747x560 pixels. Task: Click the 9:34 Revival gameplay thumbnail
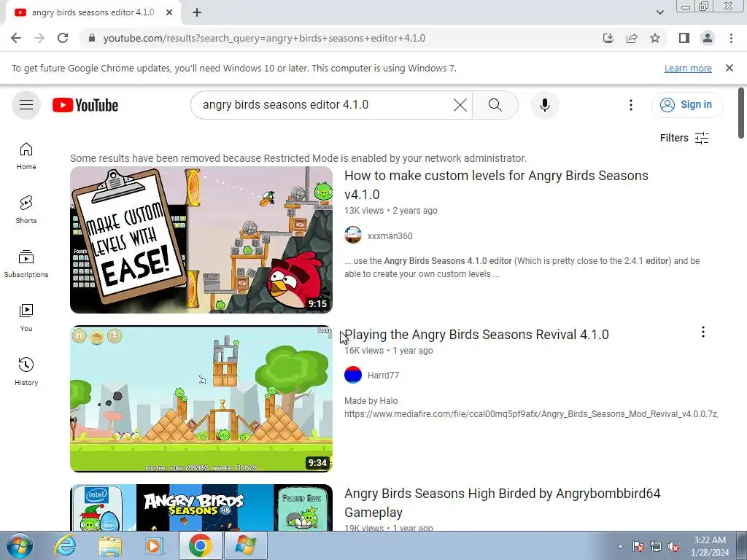click(x=201, y=399)
